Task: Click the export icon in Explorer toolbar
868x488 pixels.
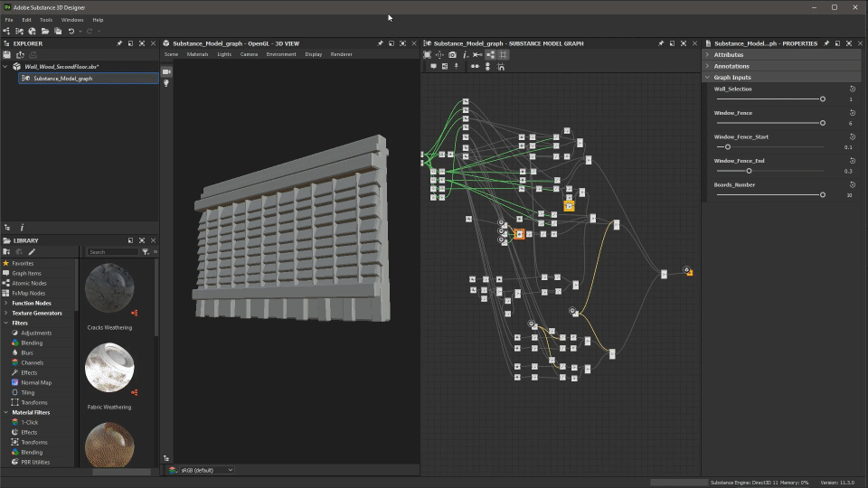Action: [x=20, y=55]
